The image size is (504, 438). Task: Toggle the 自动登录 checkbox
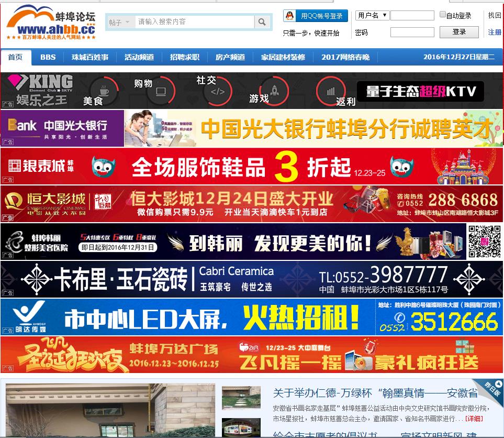click(x=443, y=14)
